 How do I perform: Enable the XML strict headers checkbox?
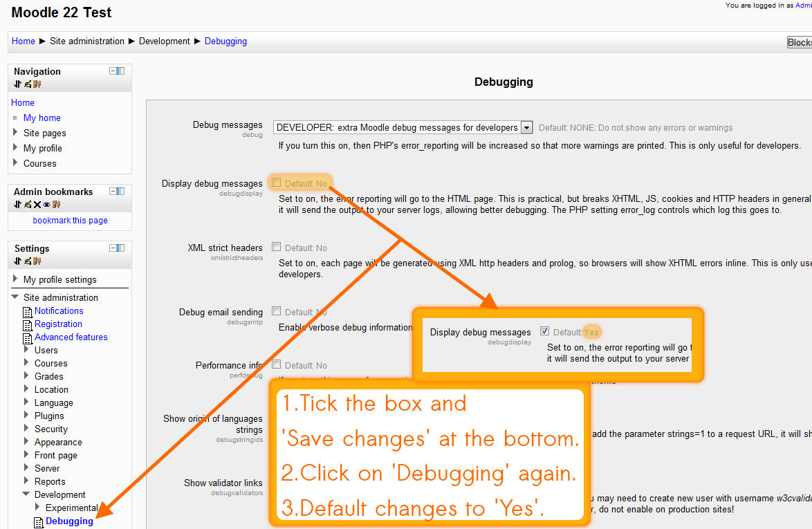click(x=277, y=247)
